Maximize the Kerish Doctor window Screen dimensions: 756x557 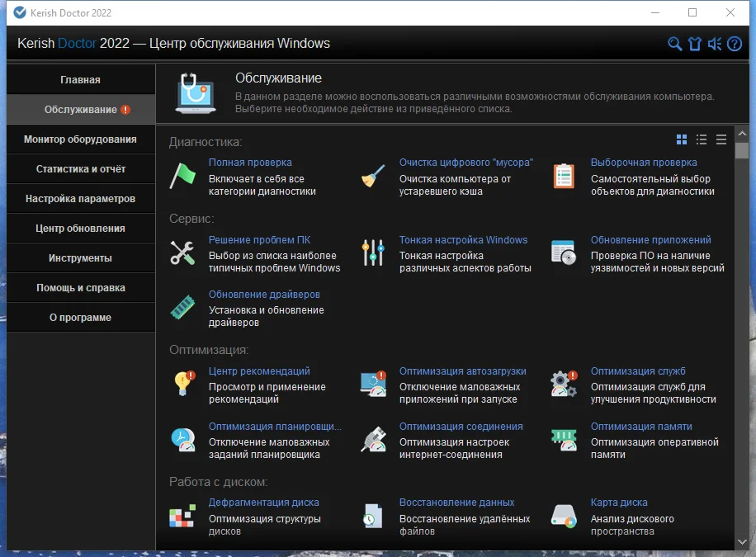(692, 12)
